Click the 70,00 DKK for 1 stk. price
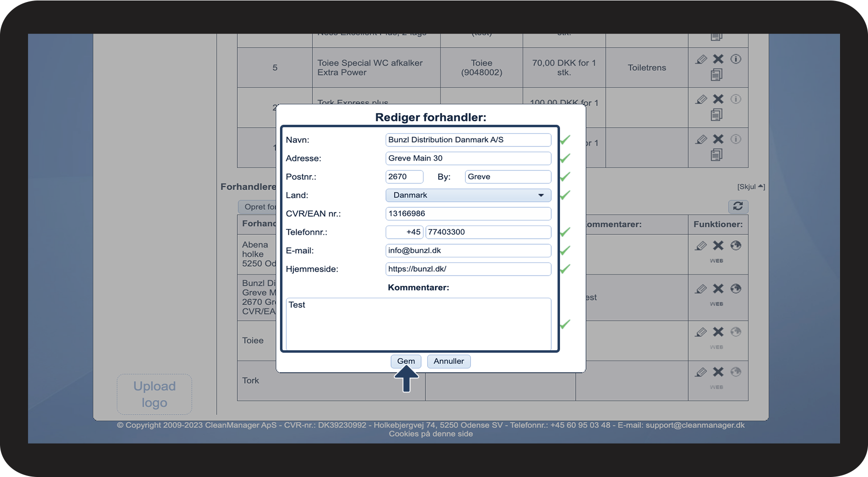The image size is (868, 477). pyautogui.click(x=564, y=68)
